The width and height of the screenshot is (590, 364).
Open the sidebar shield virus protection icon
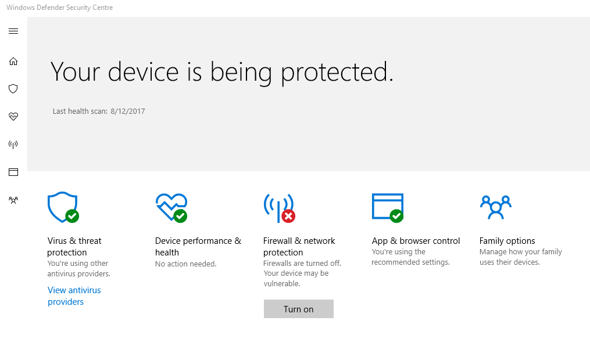[13, 89]
